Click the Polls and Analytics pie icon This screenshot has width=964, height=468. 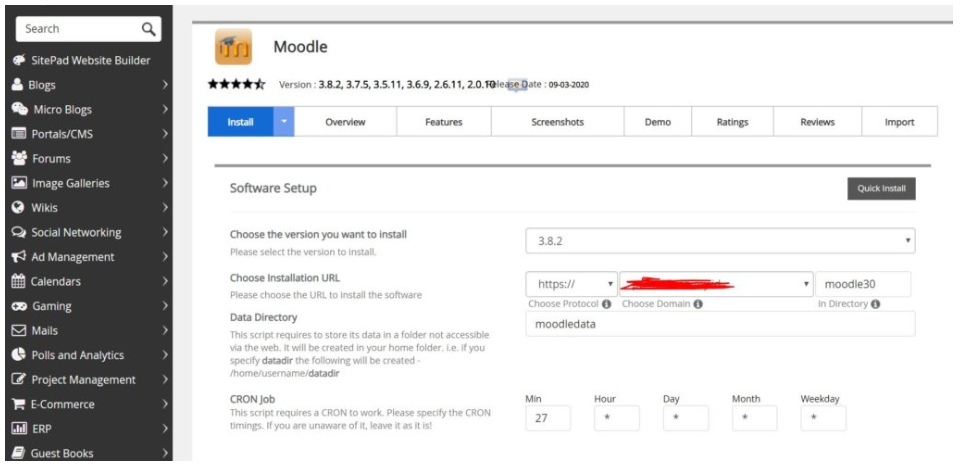click(x=19, y=355)
